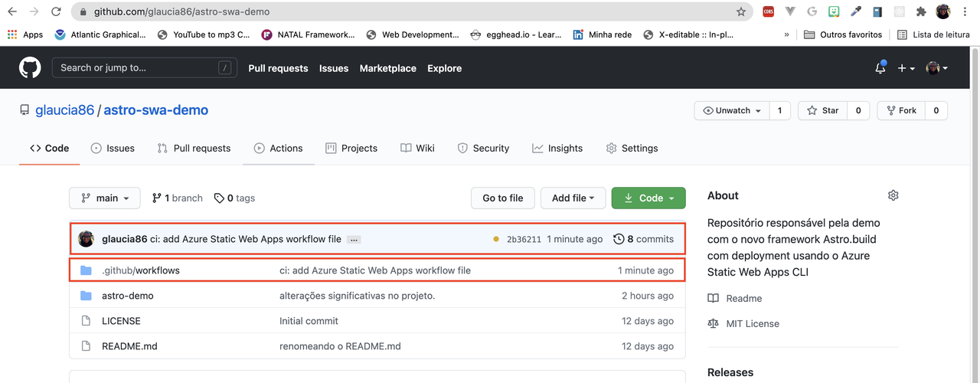View 0 tags link
The width and height of the screenshot is (980, 383).
click(234, 198)
